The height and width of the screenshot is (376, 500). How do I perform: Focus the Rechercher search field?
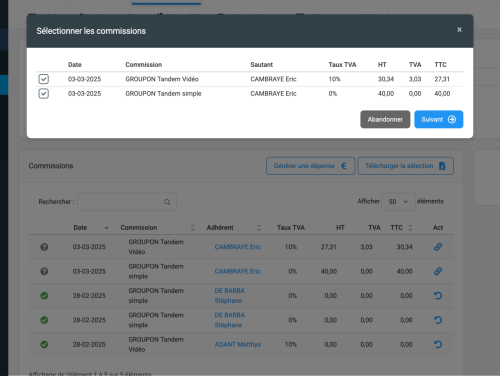(x=127, y=202)
